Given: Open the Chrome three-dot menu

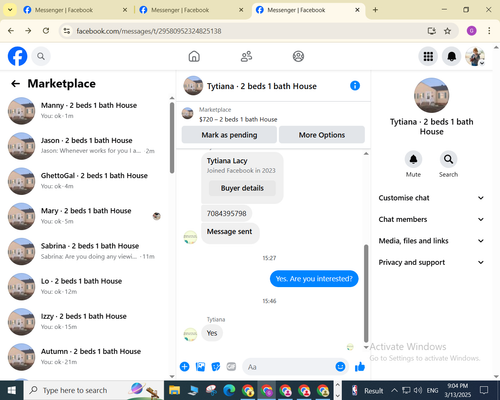Looking at the screenshot, I should (x=489, y=31).
